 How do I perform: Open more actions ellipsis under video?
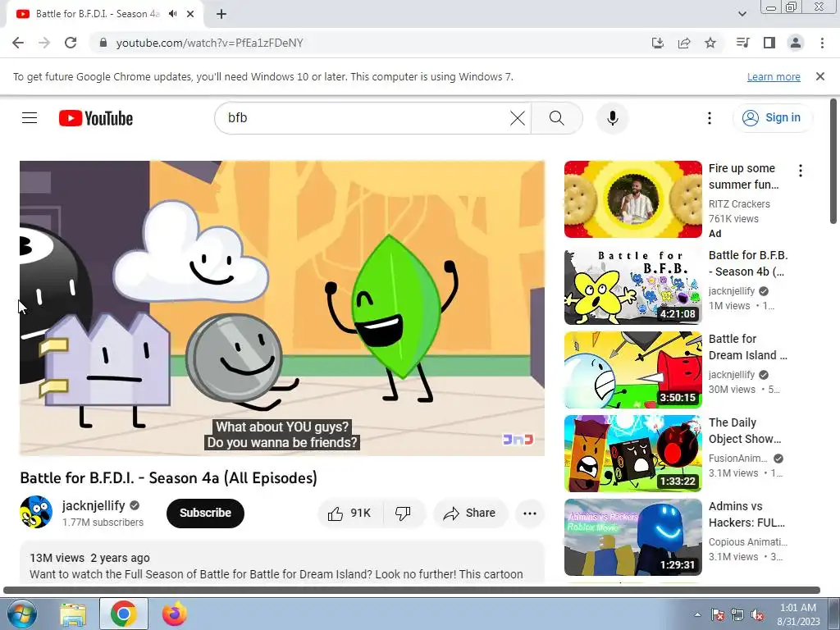coord(529,514)
